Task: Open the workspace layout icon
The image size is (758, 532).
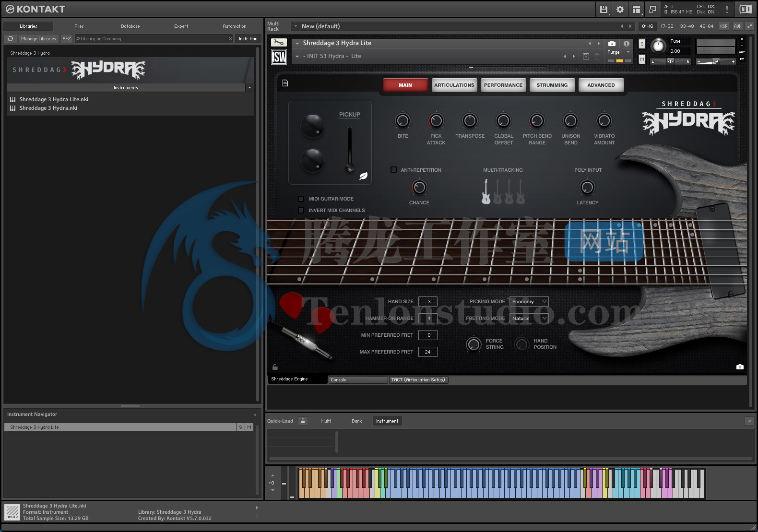Action: click(636, 9)
